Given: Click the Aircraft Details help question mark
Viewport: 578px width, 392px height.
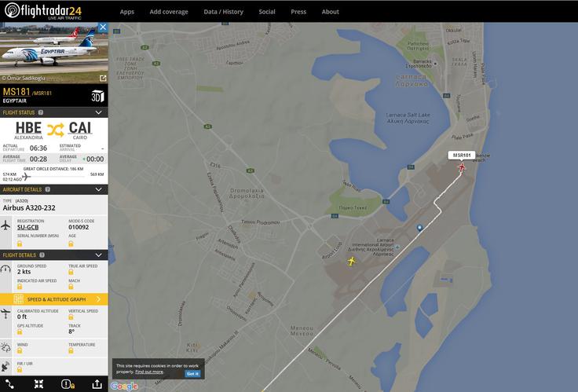Looking at the screenshot, I should [x=48, y=189].
